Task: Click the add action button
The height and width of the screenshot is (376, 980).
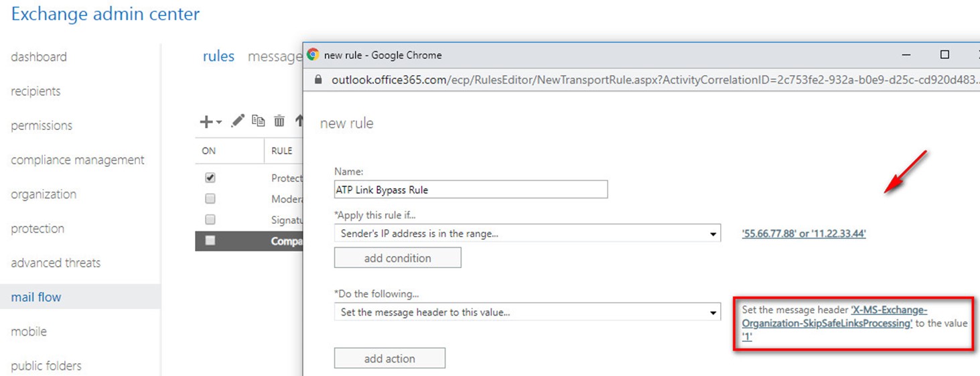Action: coord(390,359)
